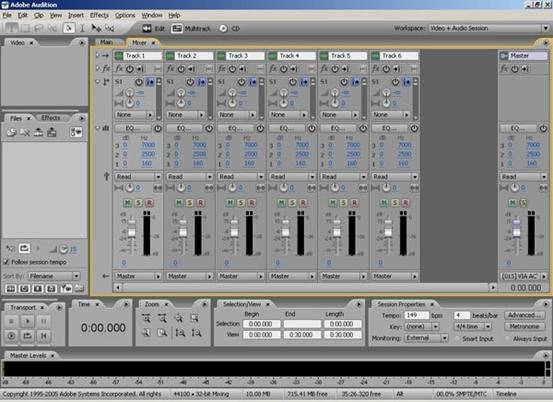Expand Monitoring External dropdown

pos(426,338)
